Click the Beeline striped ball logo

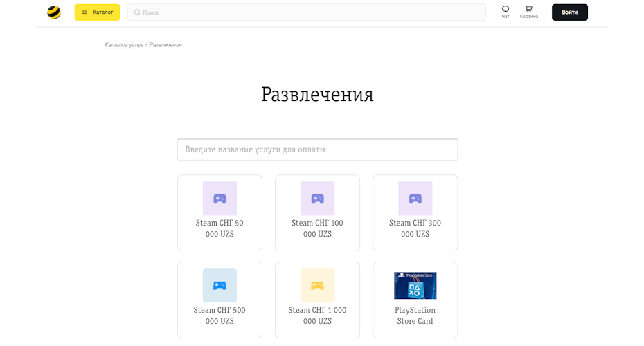(54, 12)
